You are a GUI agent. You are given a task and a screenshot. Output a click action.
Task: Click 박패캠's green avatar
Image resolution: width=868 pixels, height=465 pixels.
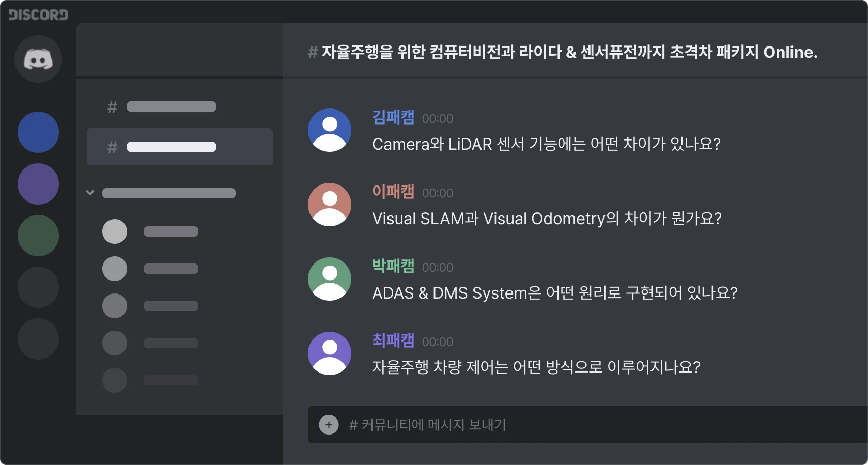pyautogui.click(x=330, y=279)
